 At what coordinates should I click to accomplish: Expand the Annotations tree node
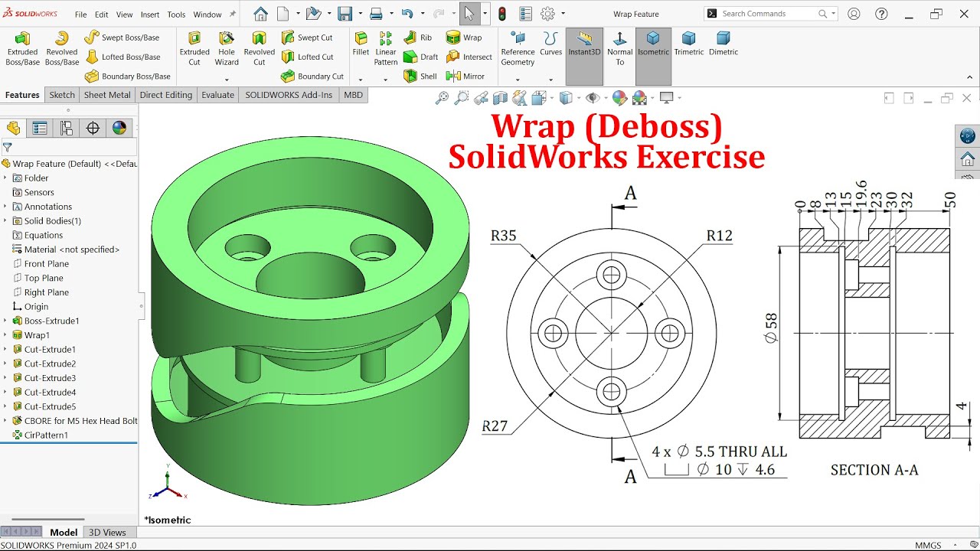[x=5, y=207]
